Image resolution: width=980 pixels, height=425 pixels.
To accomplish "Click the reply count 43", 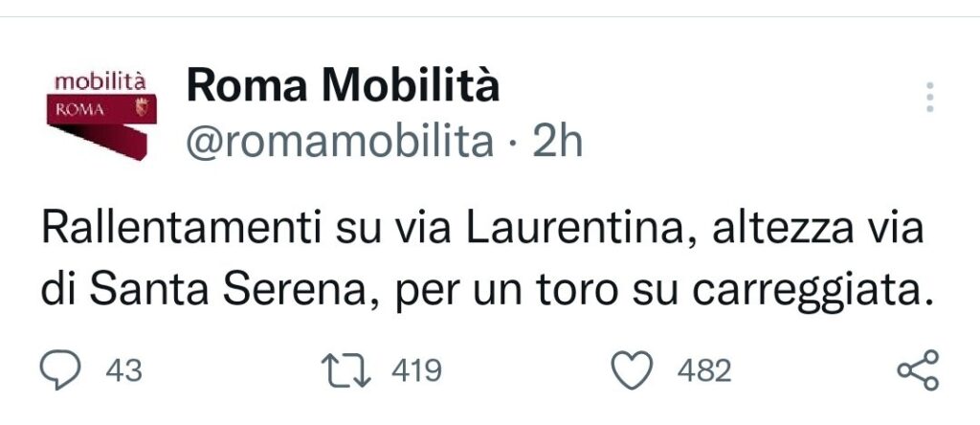I will pos(122,370).
